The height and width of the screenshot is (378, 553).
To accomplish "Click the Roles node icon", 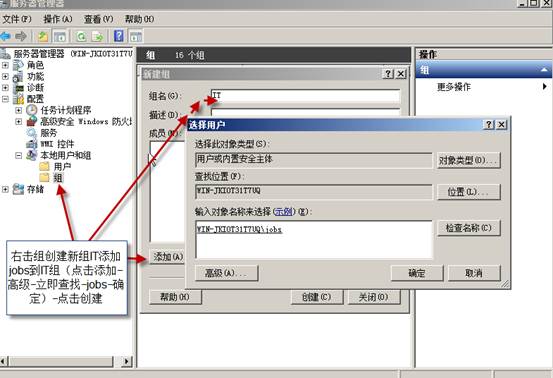I will click(18, 65).
